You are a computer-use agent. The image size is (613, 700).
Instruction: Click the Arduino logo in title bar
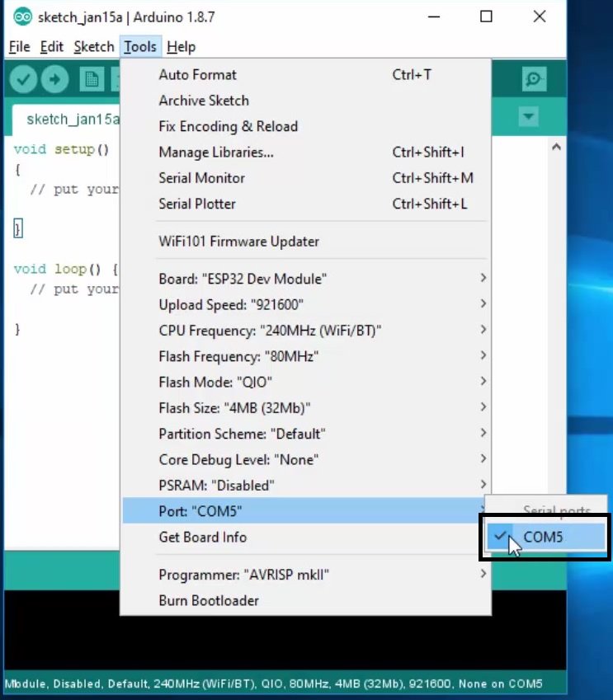22,17
